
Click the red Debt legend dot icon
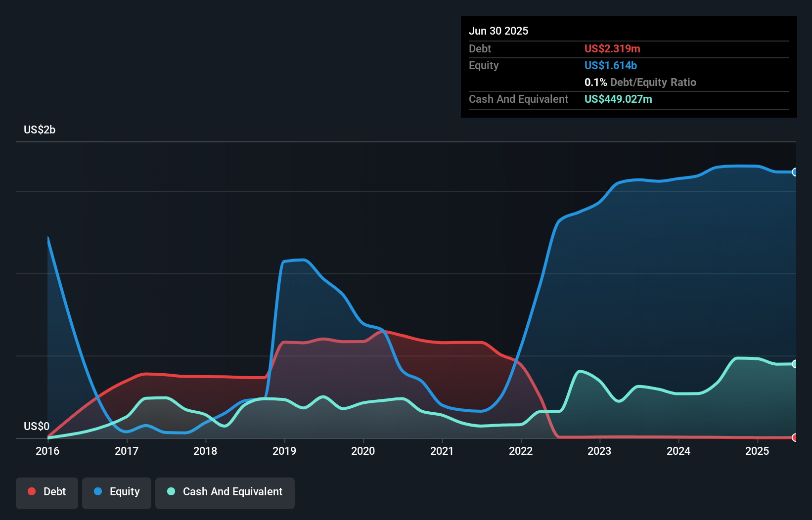[x=31, y=491]
